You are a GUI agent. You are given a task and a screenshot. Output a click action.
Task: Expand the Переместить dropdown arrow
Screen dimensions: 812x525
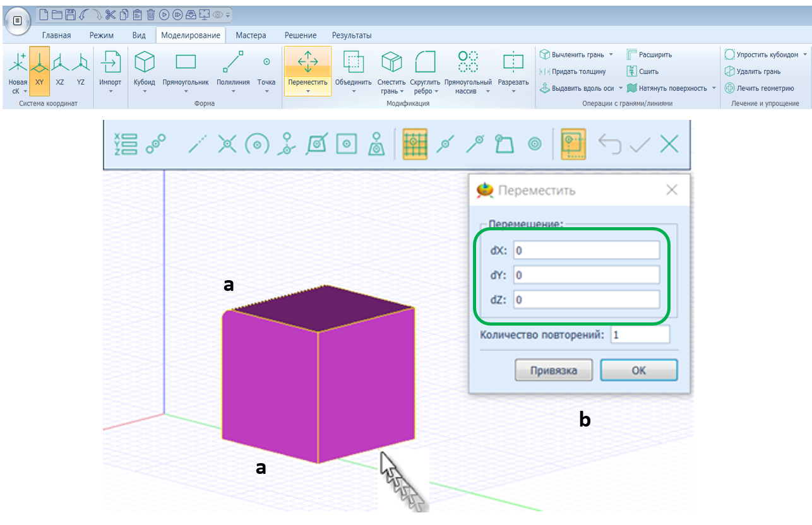tap(307, 91)
